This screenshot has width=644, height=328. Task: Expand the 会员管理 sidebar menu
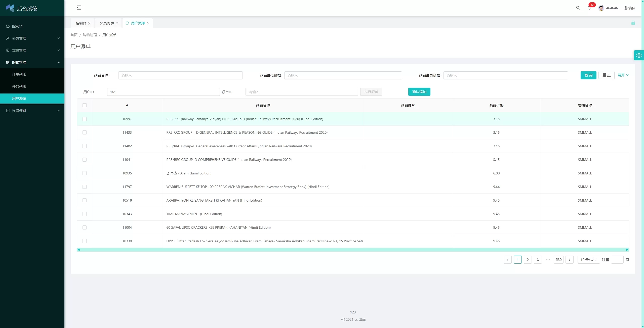click(32, 38)
